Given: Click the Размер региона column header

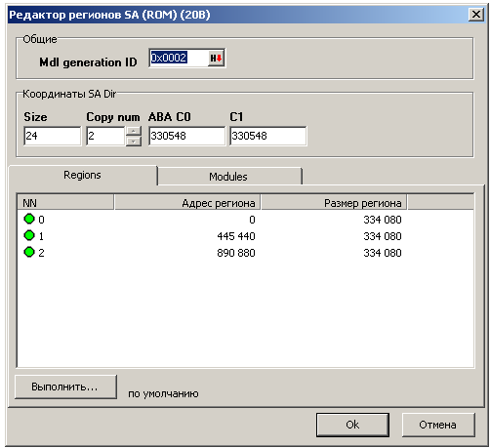Looking at the screenshot, I should [334, 203].
